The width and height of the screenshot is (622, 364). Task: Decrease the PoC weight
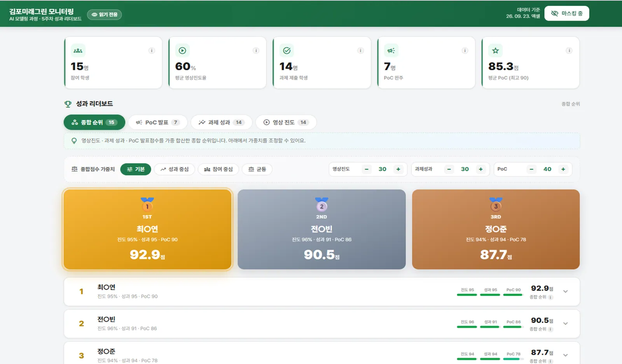531,169
